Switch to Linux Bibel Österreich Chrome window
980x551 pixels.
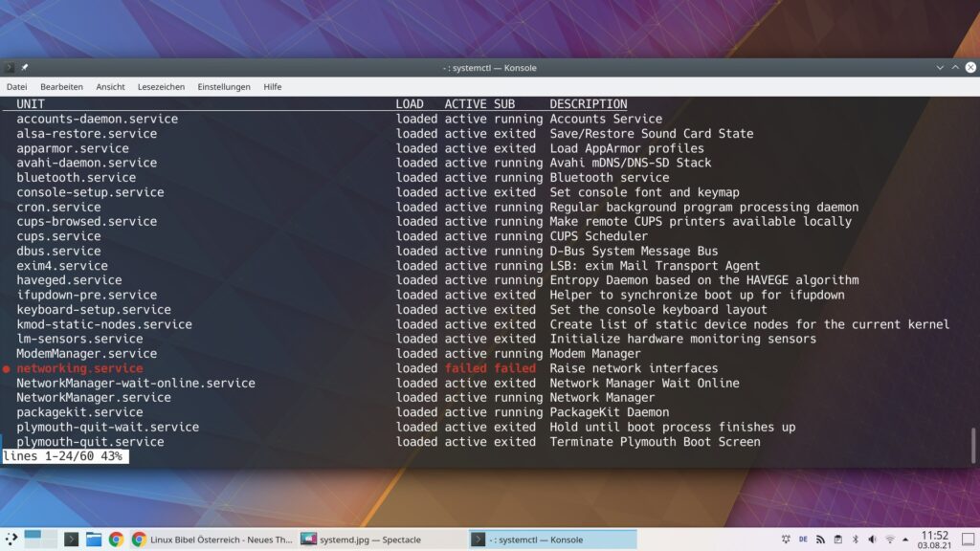pyautogui.click(x=212, y=540)
